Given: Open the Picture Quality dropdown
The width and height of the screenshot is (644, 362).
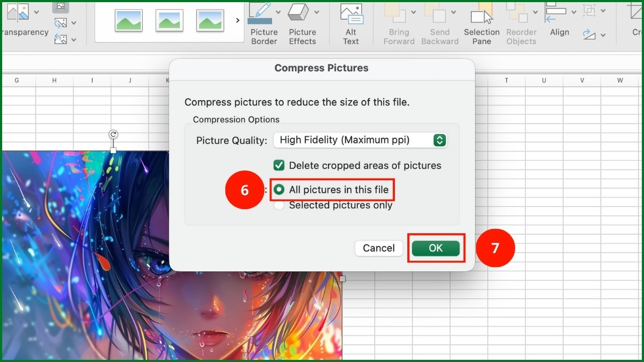Looking at the screenshot, I should (x=360, y=140).
